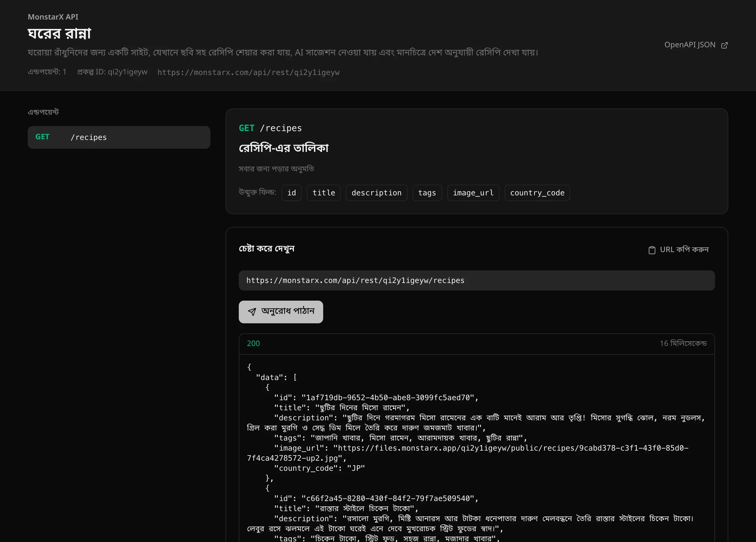Click the রেসিপি-এর তালিকা heading
Viewport: 756px width, 542px height.
284,147
